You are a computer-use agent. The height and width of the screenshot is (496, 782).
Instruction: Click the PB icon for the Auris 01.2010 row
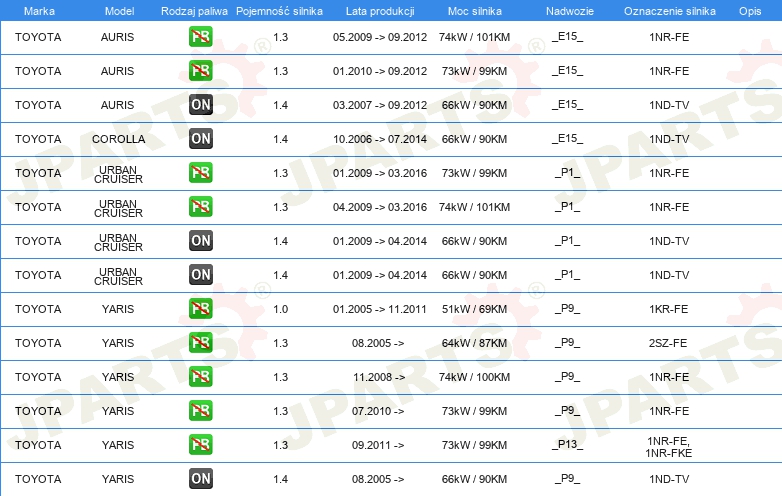[x=201, y=71]
